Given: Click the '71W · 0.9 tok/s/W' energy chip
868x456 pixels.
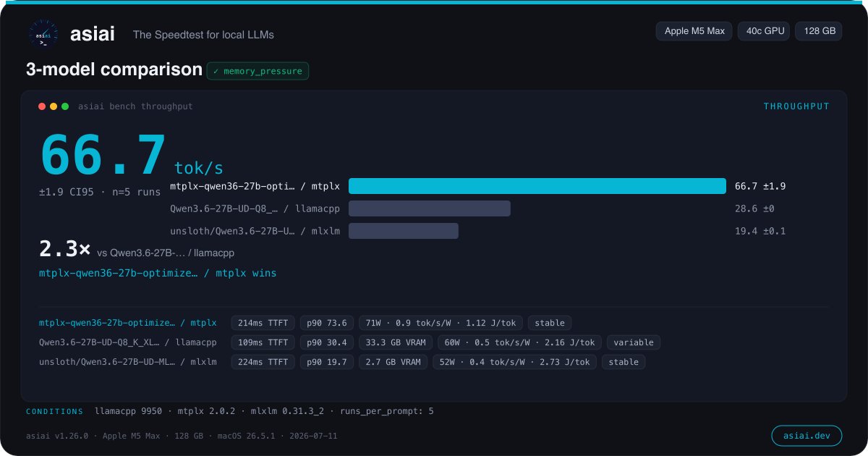Looking at the screenshot, I should [x=441, y=323].
